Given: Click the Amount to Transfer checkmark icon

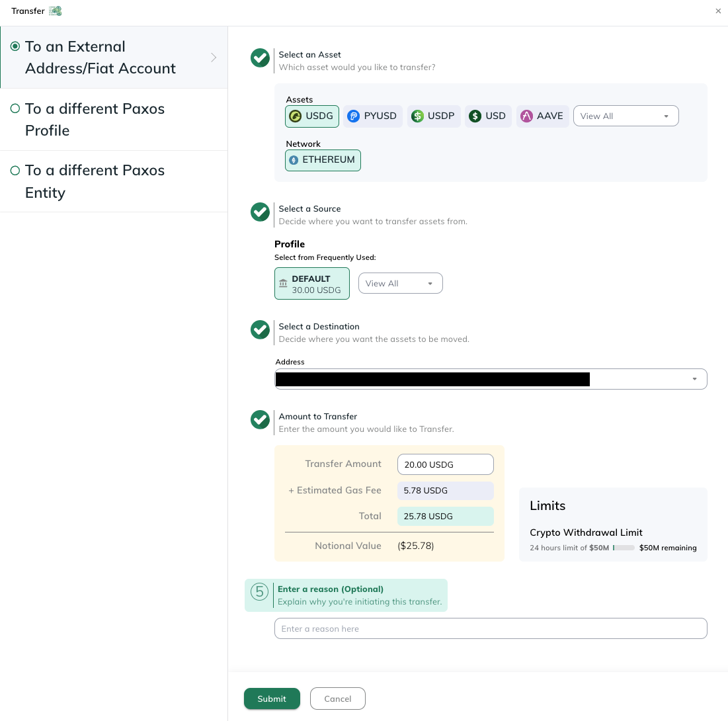Looking at the screenshot, I should 260,420.
